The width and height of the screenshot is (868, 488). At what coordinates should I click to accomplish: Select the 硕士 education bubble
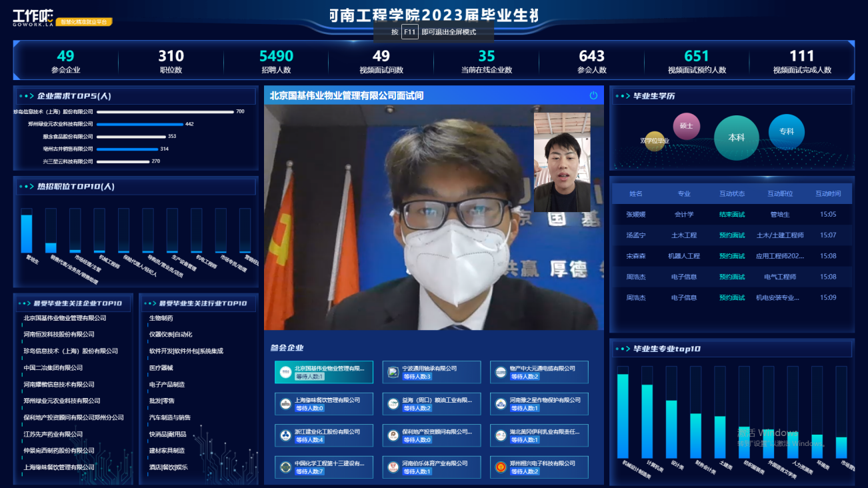point(687,126)
